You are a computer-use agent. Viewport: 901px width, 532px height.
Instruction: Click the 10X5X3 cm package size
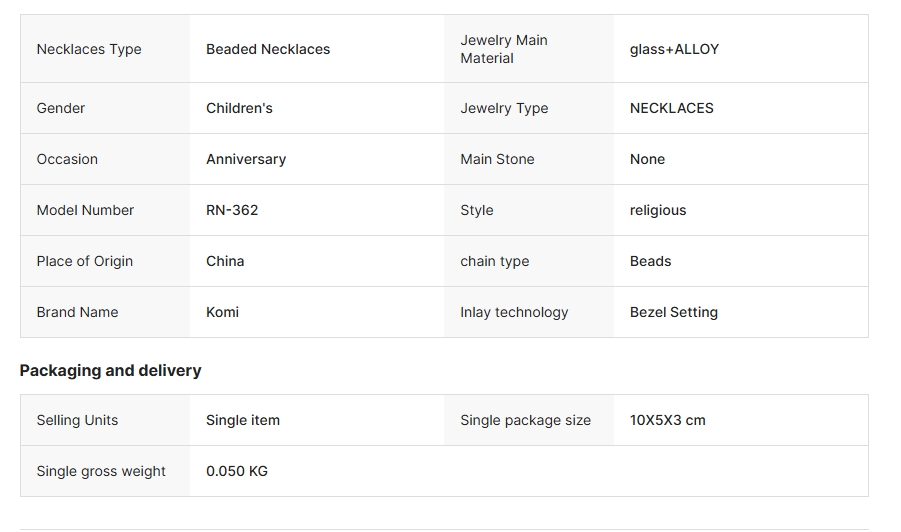[x=668, y=420]
